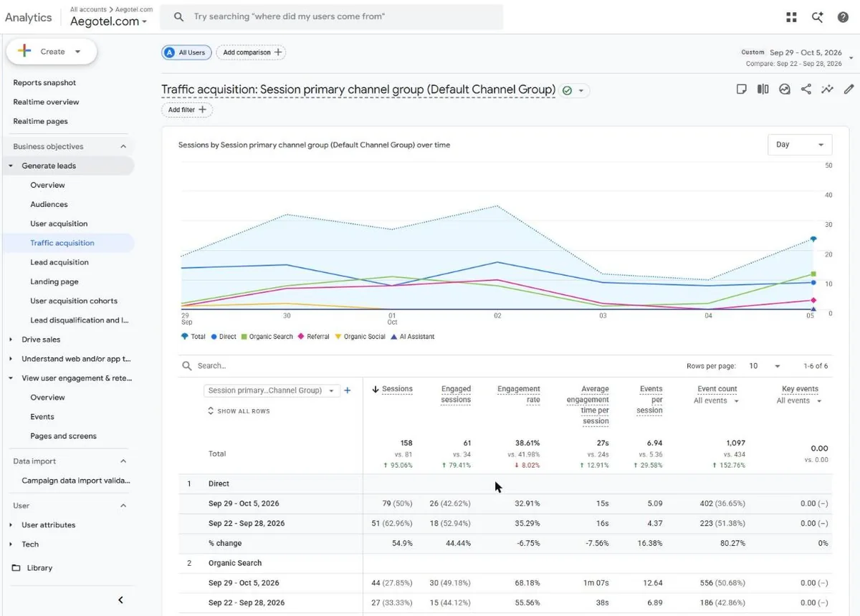This screenshot has width=860, height=616.
Task: Open Events under user engagement
Action: point(42,417)
